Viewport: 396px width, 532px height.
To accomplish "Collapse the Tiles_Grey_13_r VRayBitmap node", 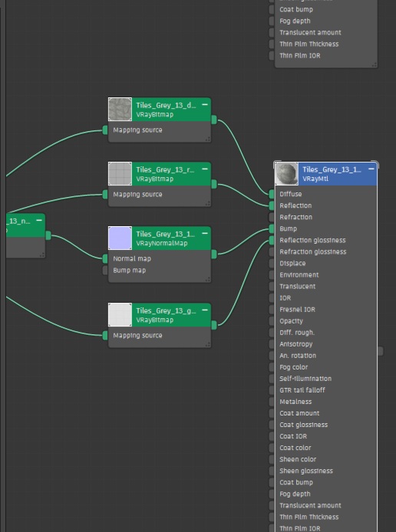I will [x=205, y=169].
